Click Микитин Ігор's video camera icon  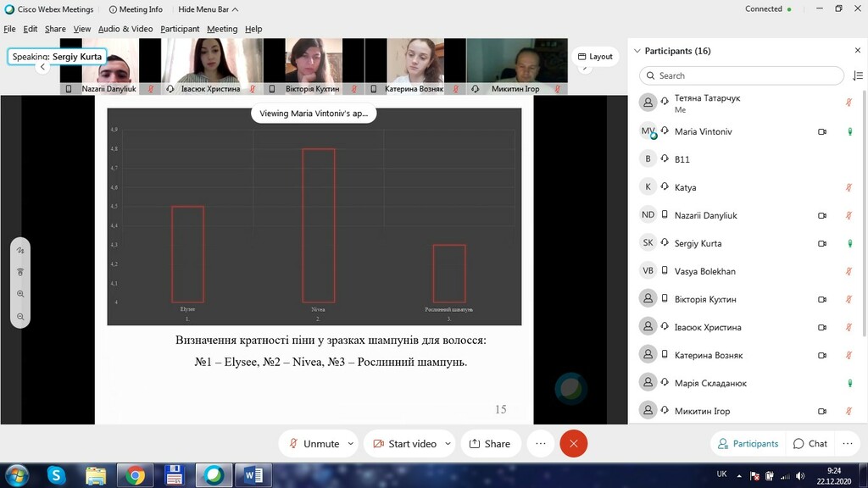click(x=822, y=411)
